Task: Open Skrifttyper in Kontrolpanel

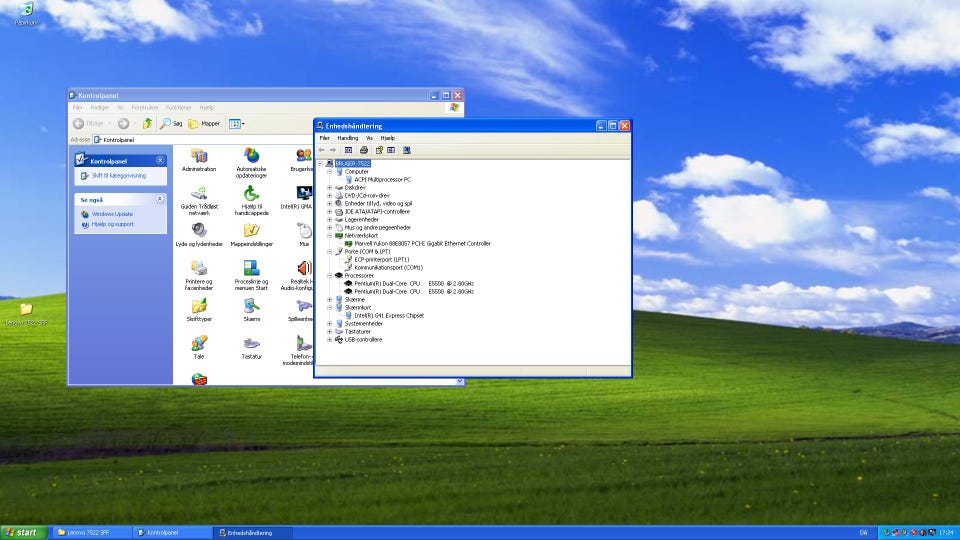Action: pyautogui.click(x=199, y=310)
